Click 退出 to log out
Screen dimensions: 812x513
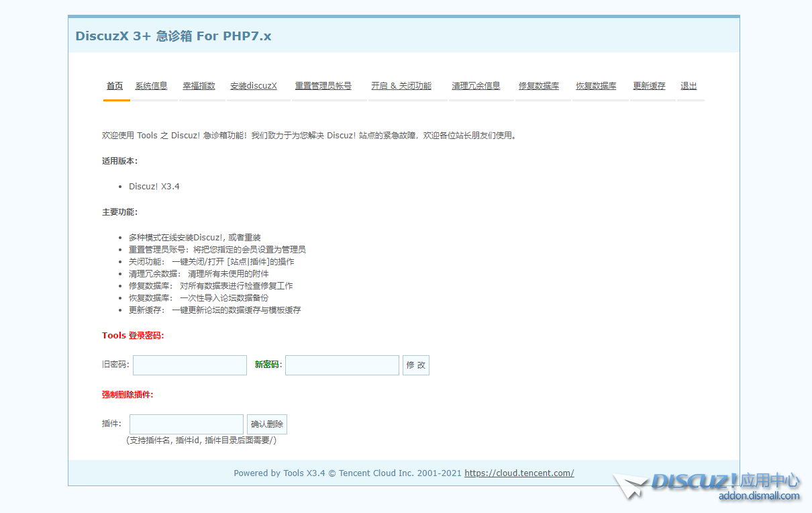pos(689,86)
